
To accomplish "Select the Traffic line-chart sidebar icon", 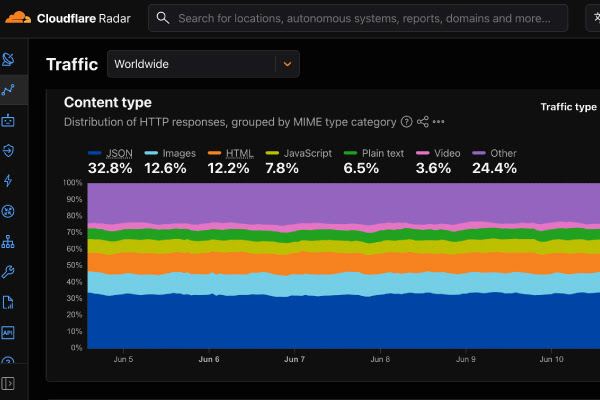I will 8,90.
